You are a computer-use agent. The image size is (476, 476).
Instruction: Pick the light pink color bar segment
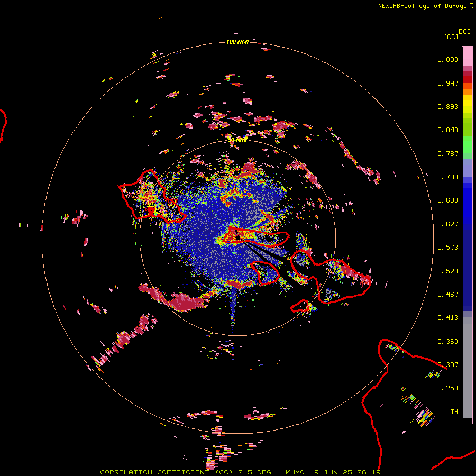(467, 57)
